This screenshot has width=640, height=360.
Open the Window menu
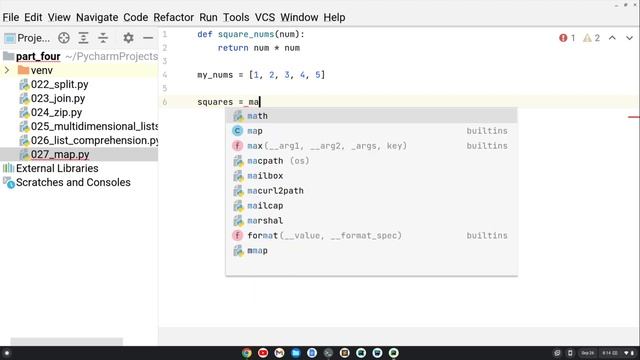click(x=299, y=18)
